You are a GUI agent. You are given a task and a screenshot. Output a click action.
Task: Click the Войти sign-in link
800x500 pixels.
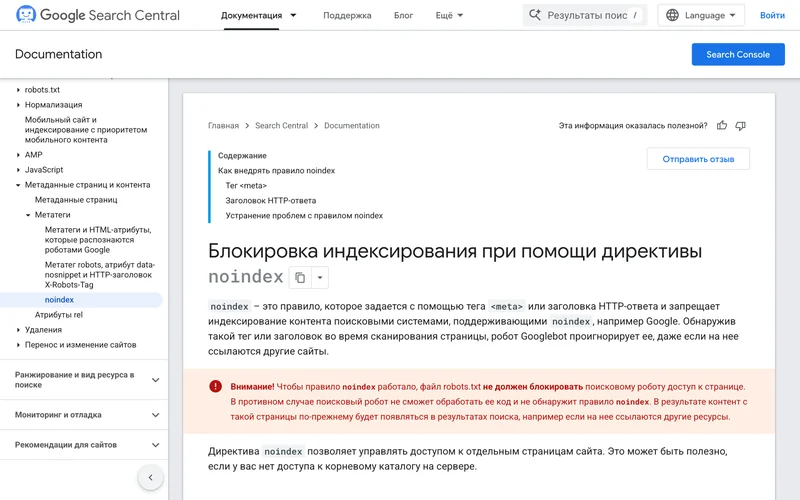[x=772, y=15]
